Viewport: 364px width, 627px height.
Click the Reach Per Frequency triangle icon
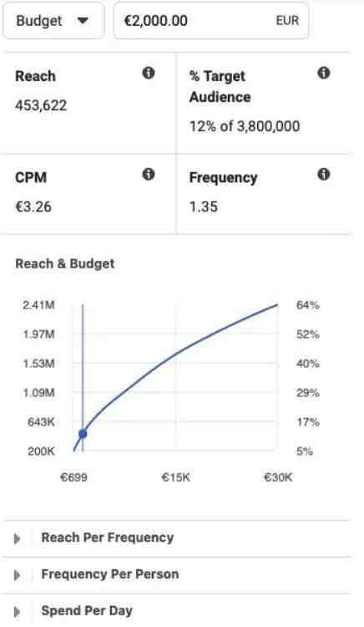click(17, 538)
